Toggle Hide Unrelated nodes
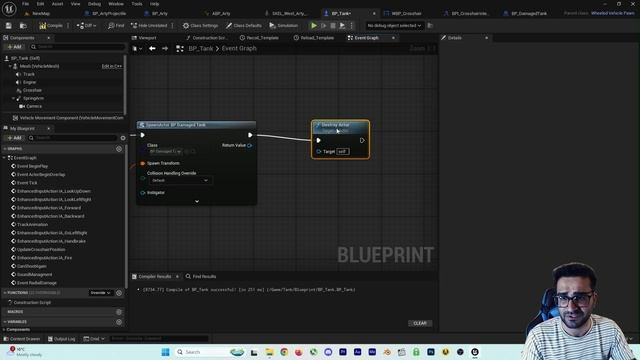The height and width of the screenshot is (360, 640). pyautogui.click(x=149, y=25)
